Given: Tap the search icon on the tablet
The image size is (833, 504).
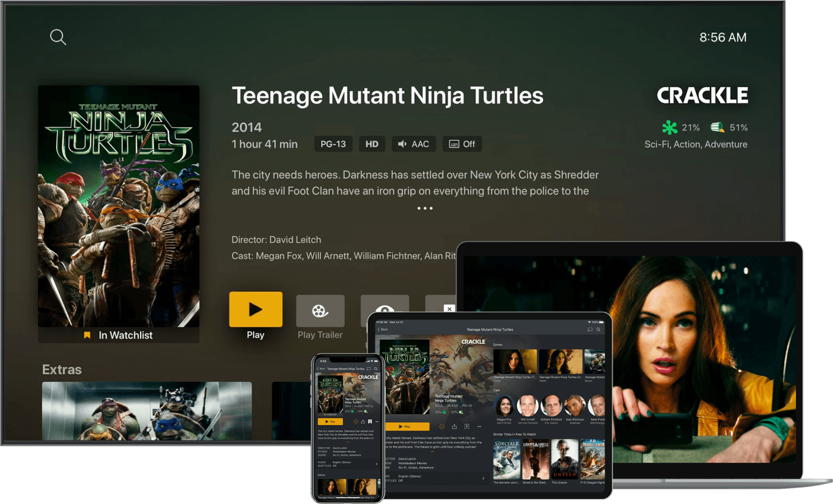Looking at the screenshot, I should click(x=598, y=329).
